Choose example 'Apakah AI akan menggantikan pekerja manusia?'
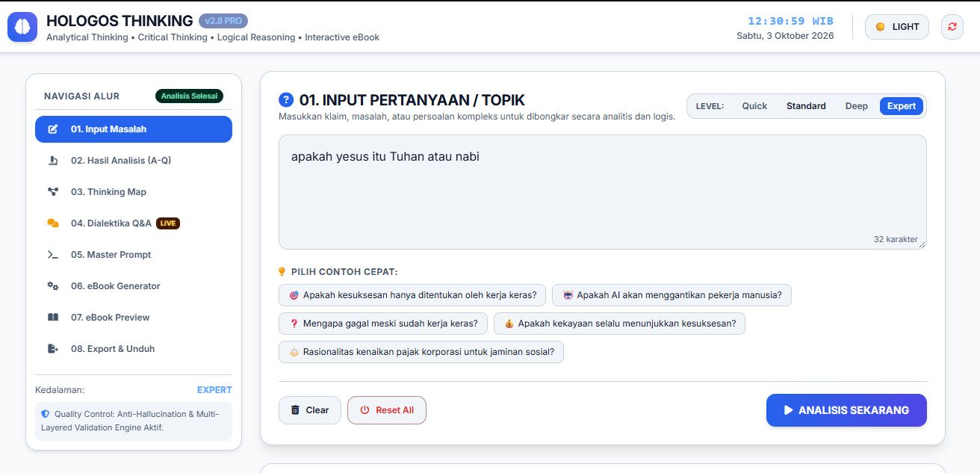Viewport: 980px width, 473px height. 672,295
